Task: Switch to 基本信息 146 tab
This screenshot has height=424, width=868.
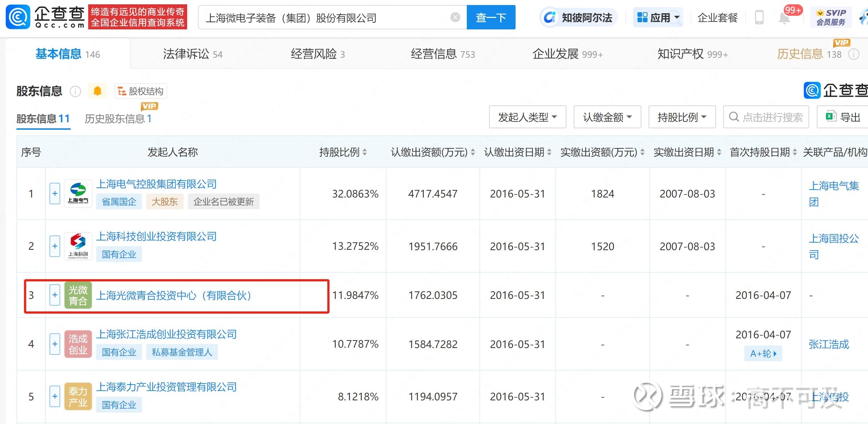Action: tap(68, 54)
